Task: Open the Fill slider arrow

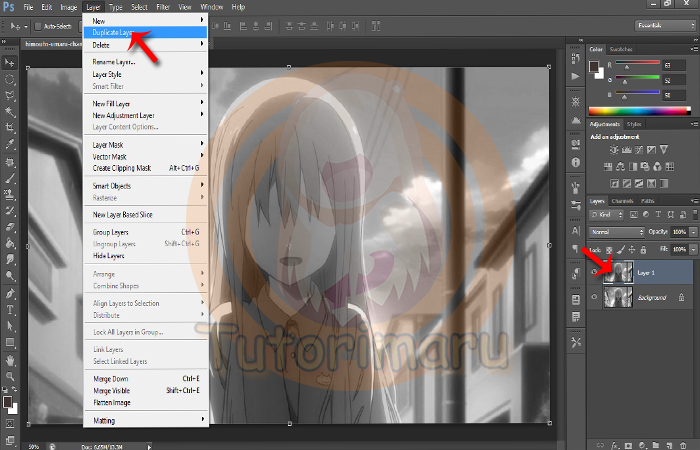Action: click(693, 249)
